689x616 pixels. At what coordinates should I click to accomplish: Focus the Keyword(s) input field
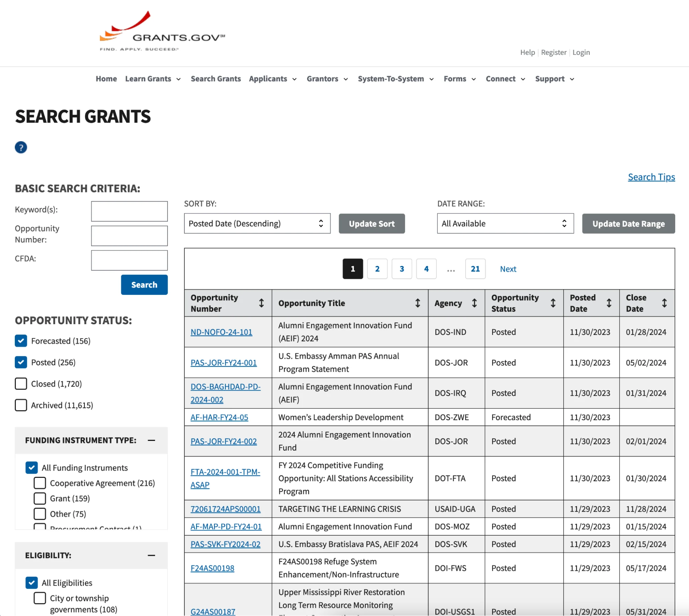[129, 211]
